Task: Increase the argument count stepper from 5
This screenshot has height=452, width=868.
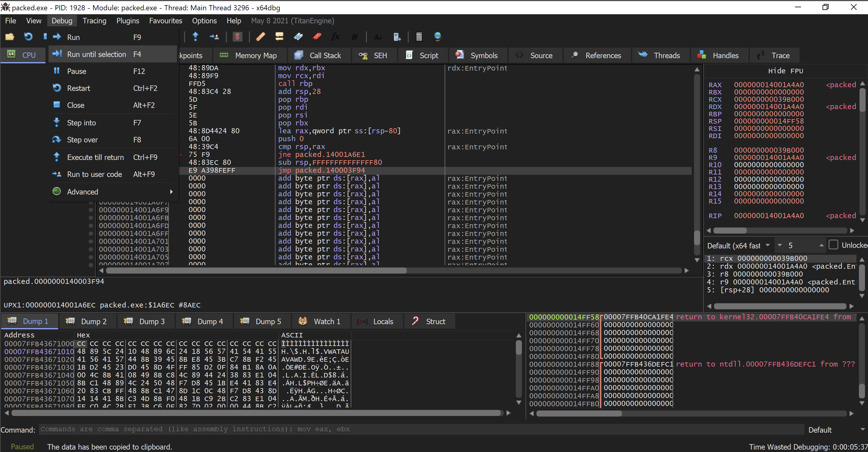Action: [821, 245]
